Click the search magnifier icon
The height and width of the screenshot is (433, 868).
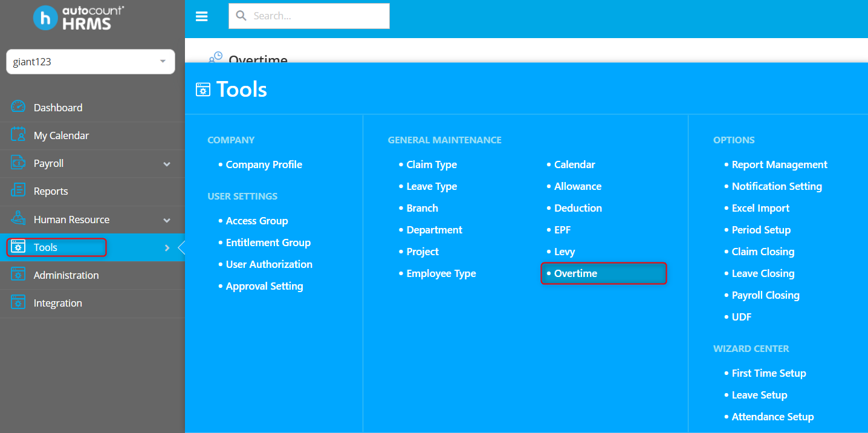(x=241, y=16)
